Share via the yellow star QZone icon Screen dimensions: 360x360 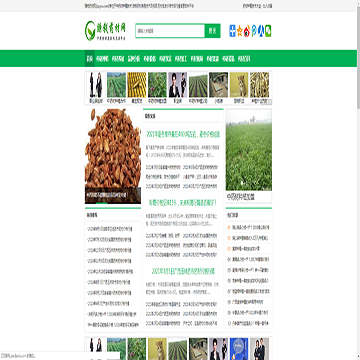[x=239, y=31]
